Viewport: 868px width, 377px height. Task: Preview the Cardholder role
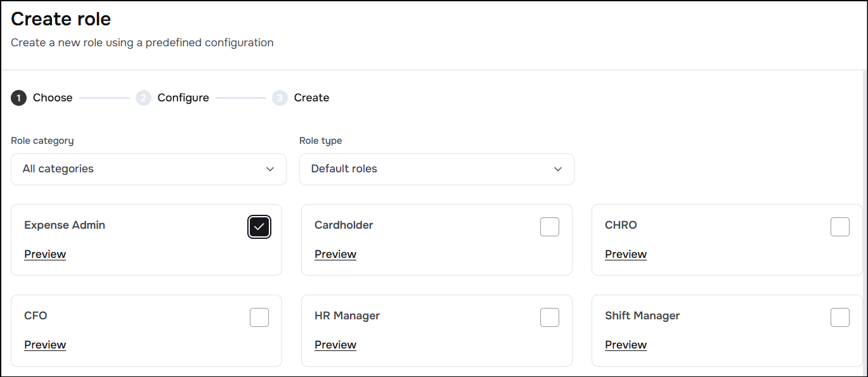click(x=335, y=254)
